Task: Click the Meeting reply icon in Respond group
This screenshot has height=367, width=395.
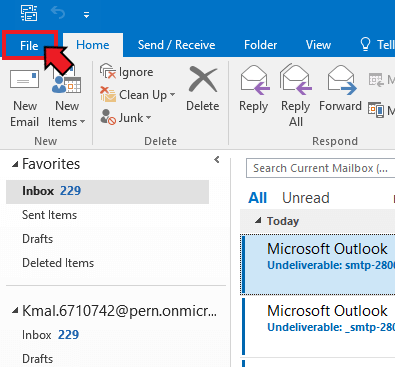Action: point(376,80)
